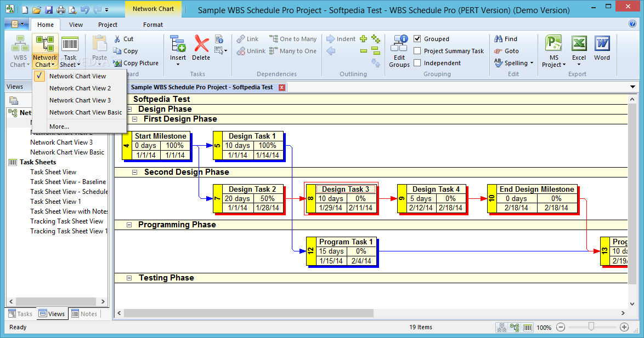This screenshot has width=644, height=338.
Task: Export to Word
Action: click(602, 48)
